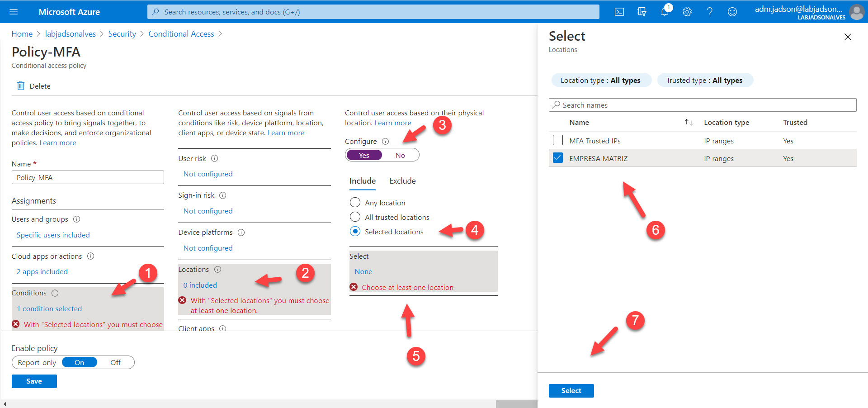Click the Select button in the Locations panel
The height and width of the screenshot is (408, 868).
[x=571, y=391]
